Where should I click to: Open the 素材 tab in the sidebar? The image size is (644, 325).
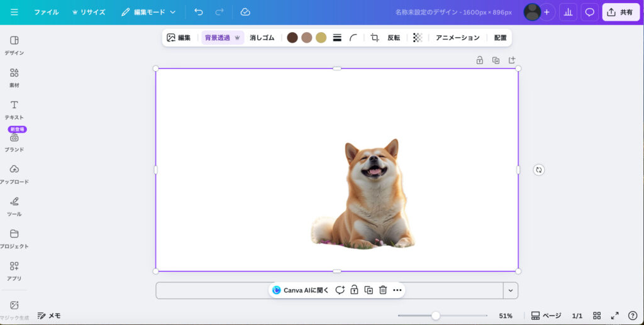(14, 77)
